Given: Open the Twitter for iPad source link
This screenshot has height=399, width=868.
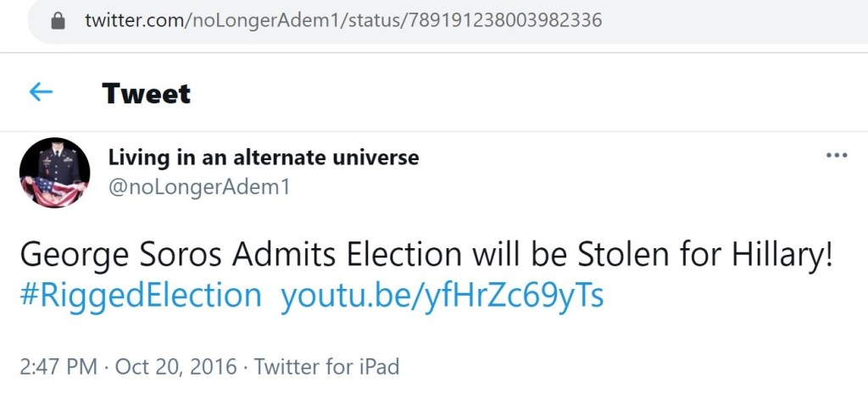Looking at the screenshot, I should point(326,367).
